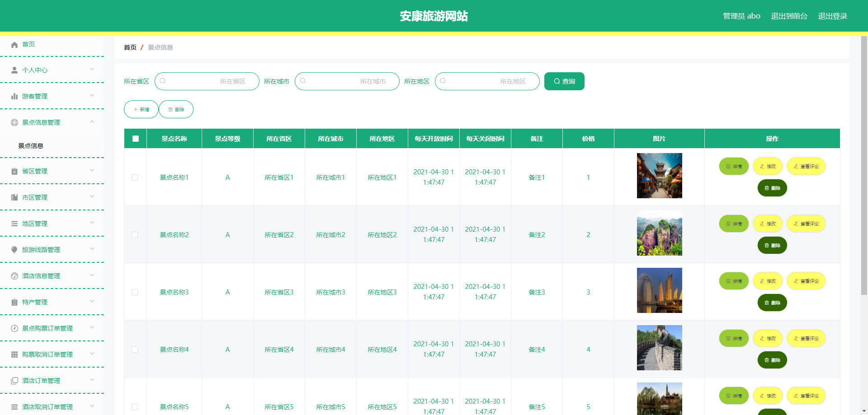Click the bar chart icon for 游客管理

coord(14,96)
